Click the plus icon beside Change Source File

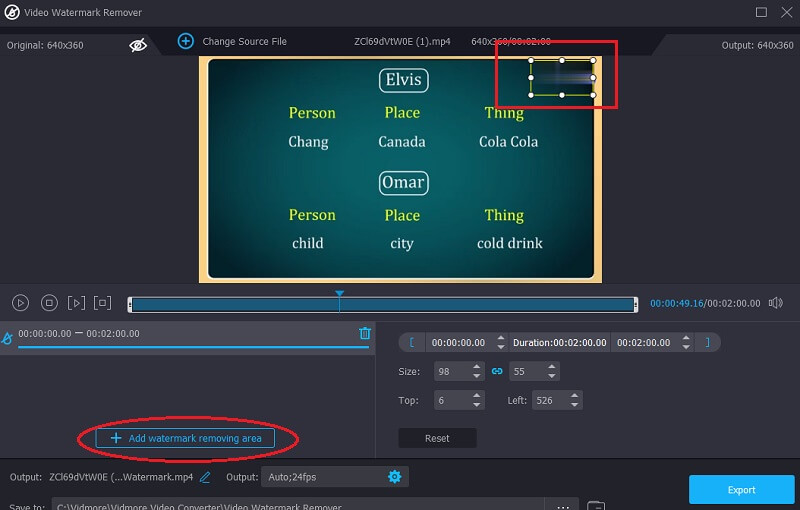(185, 41)
